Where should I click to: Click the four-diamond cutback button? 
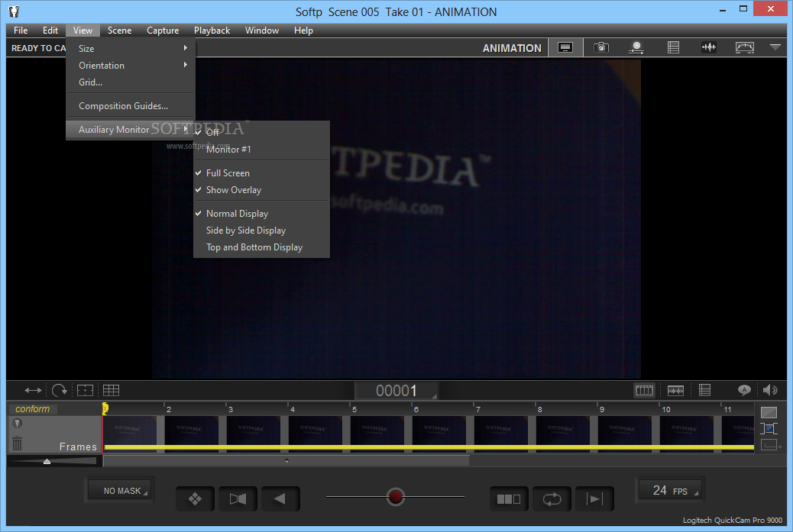[195, 499]
